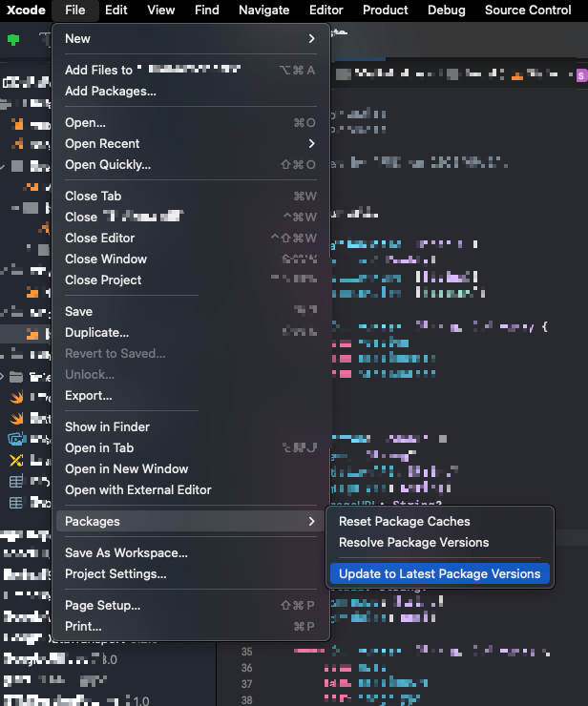588x706 pixels.
Task: Click line number 35 in gutter
Action: click(x=246, y=652)
